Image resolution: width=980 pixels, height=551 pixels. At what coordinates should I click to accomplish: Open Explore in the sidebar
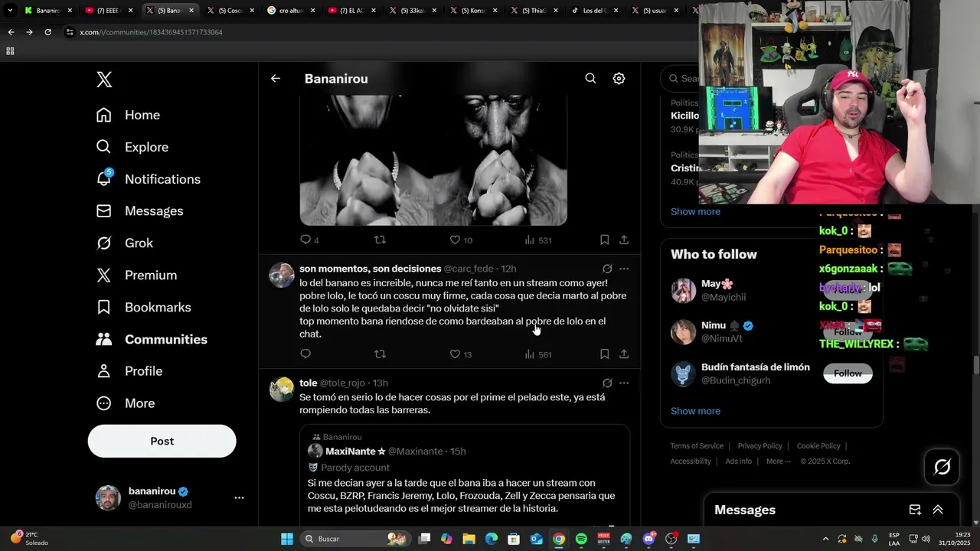point(132,147)
